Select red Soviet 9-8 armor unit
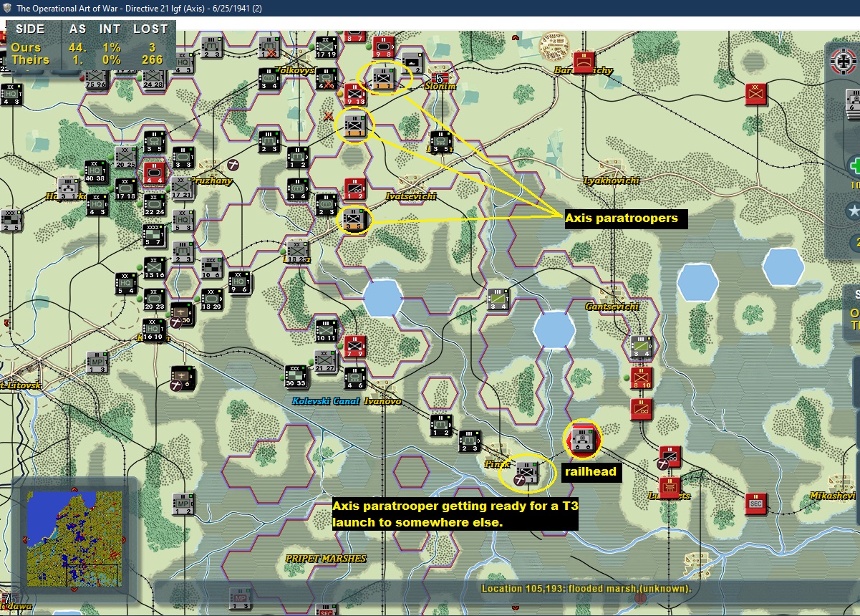860x616 pixels. coord(384,47)
